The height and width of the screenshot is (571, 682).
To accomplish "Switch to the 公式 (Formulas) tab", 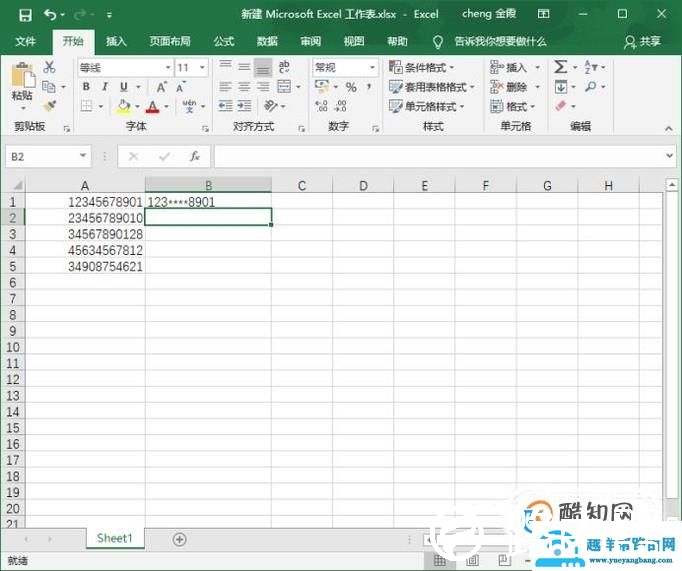I will (x=224, y=41).
